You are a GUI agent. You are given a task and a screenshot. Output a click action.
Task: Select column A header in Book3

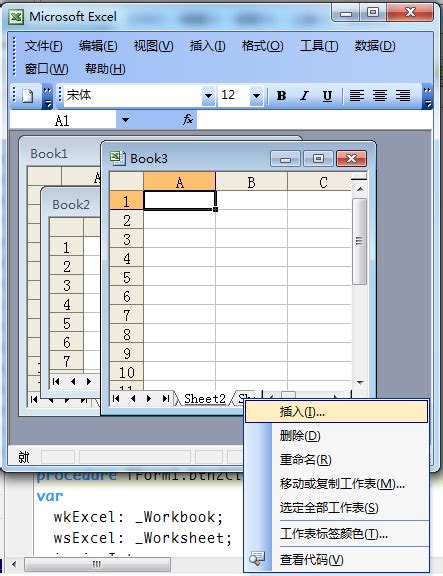point(179,182)
